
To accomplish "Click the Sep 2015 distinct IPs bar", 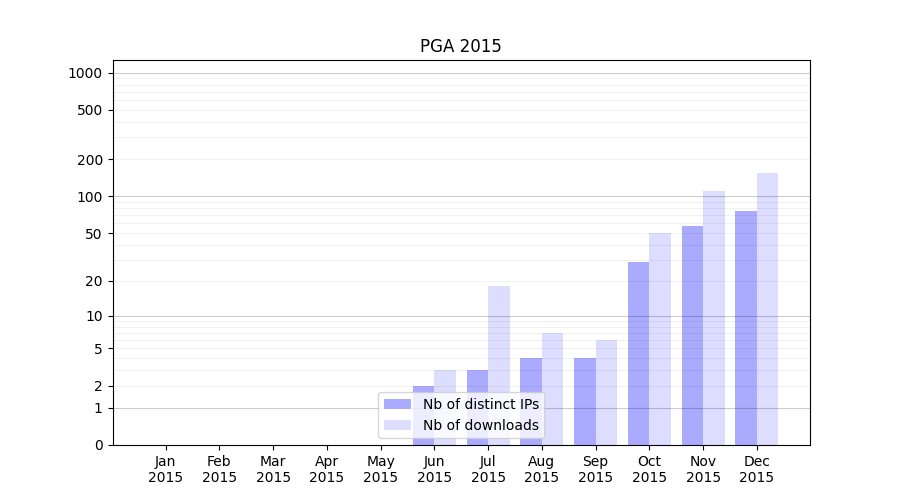I will point(584,400).
